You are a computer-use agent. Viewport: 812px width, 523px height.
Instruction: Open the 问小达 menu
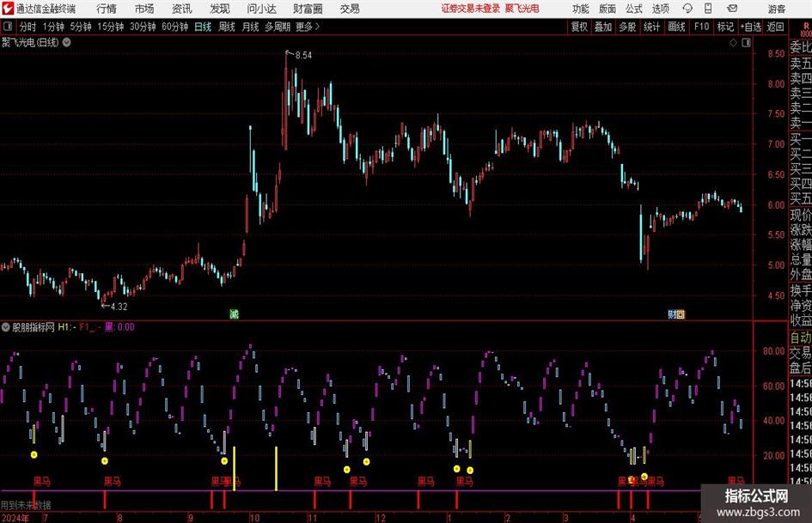point(262,9)
